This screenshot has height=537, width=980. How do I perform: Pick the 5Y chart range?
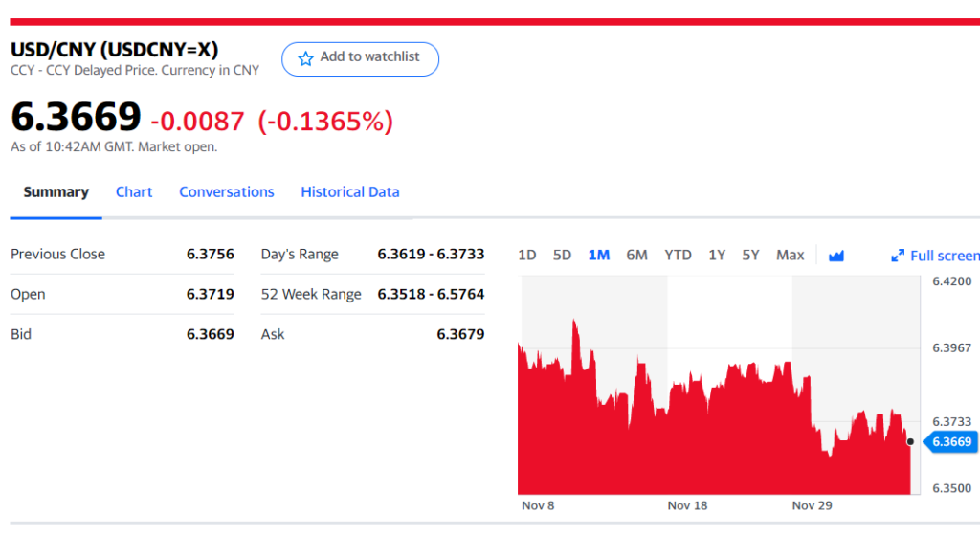coord(750,255)
